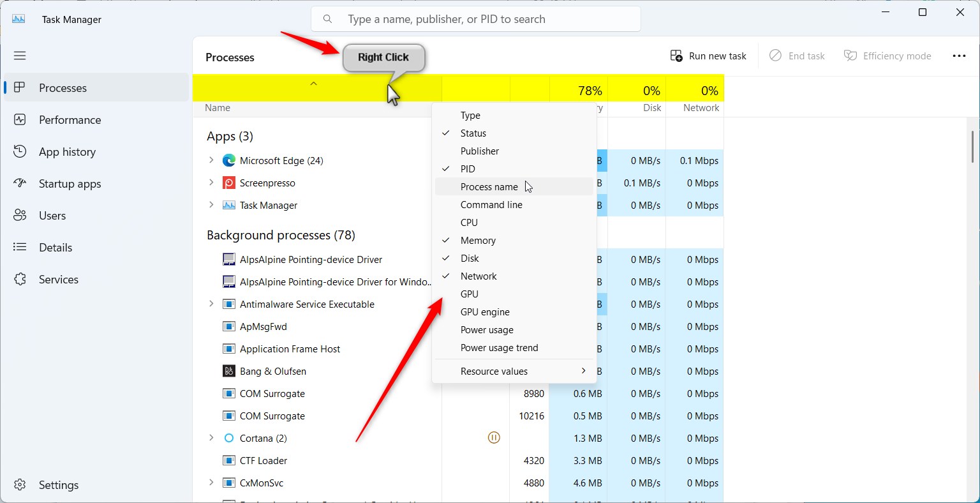This screenshot has width=980, height=503.
Task: Click the Bang & Olufsen process icon
Action: click(229, 371)
